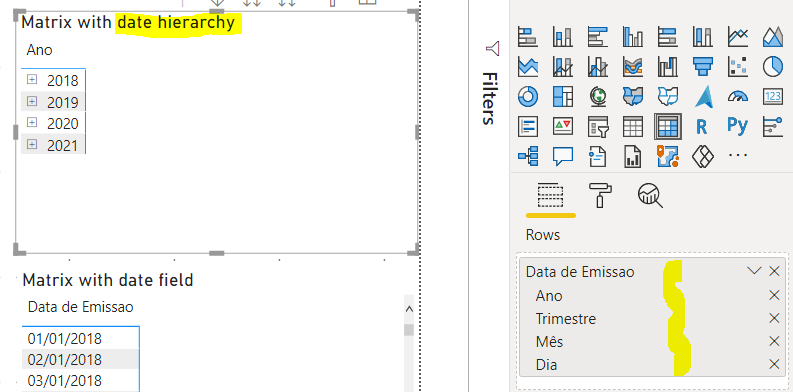Select the scatter chart visual
Viewport: 793px width, 392px height.
click(738, 66)
